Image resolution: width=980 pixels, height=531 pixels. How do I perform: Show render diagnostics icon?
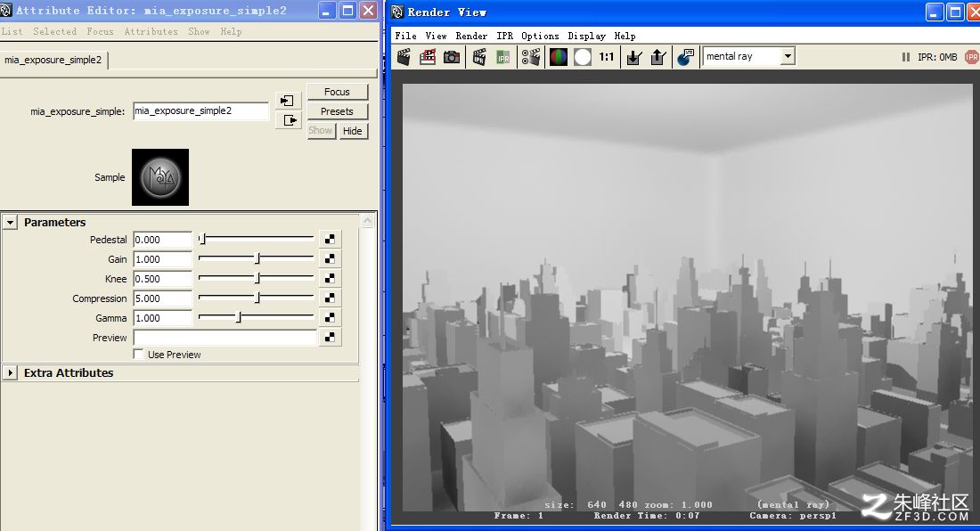[x=686, y=57]
